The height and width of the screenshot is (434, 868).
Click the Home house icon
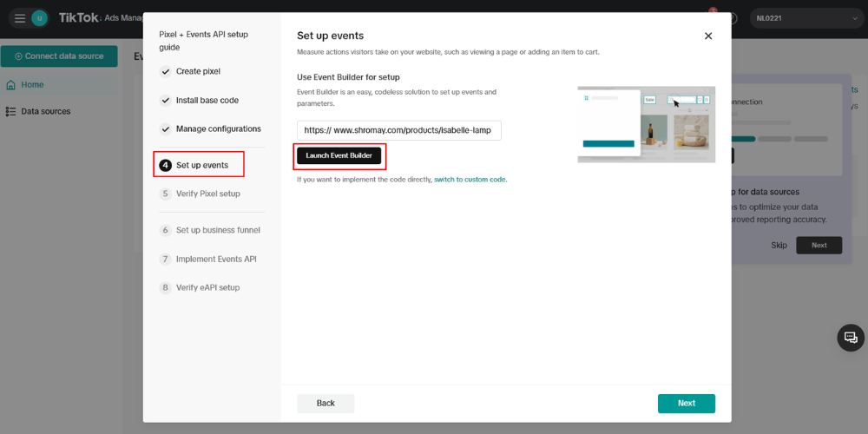10,85
